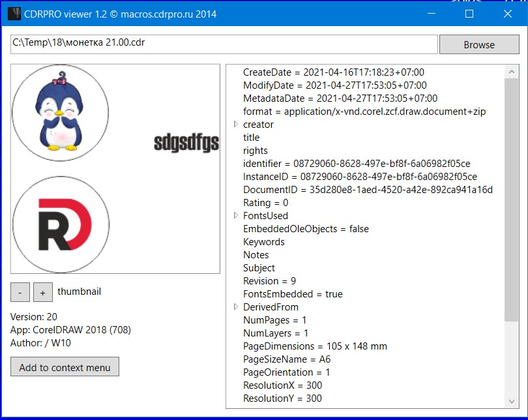Select the Rating = 0 row
The height and width of the screenshot is (420, 528).
(x=266, y=203)
